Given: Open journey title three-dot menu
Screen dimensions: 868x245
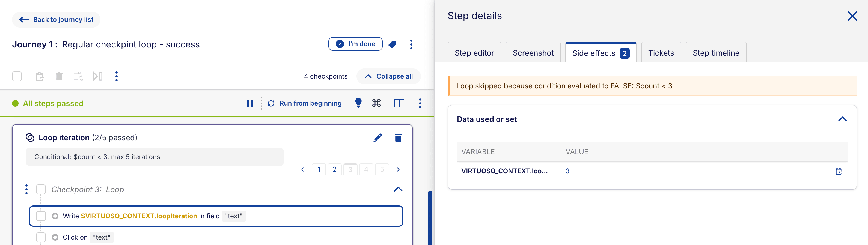Looking at the screenshot, I should pyautogui.click(x=411, y=44).
